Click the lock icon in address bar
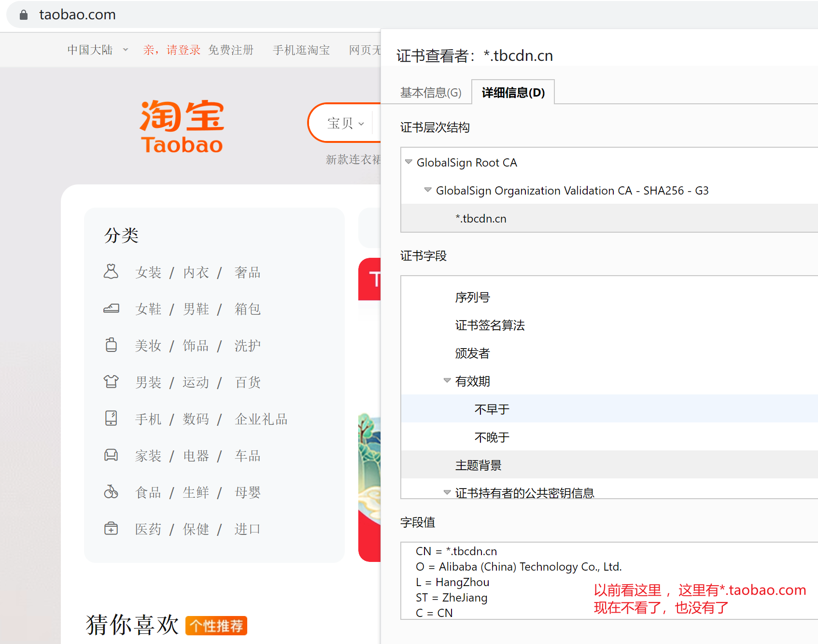The image size is (818, 644). point(24,15)
